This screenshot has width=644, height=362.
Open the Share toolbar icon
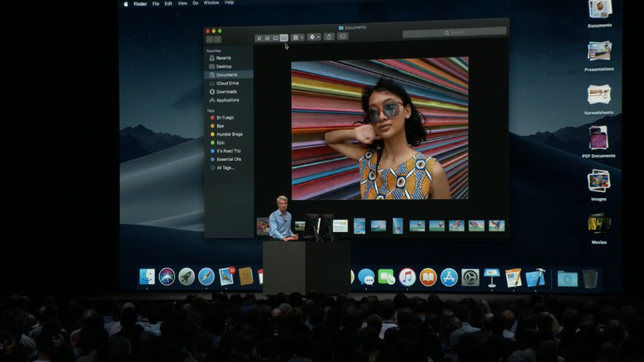tap(329, 38)
